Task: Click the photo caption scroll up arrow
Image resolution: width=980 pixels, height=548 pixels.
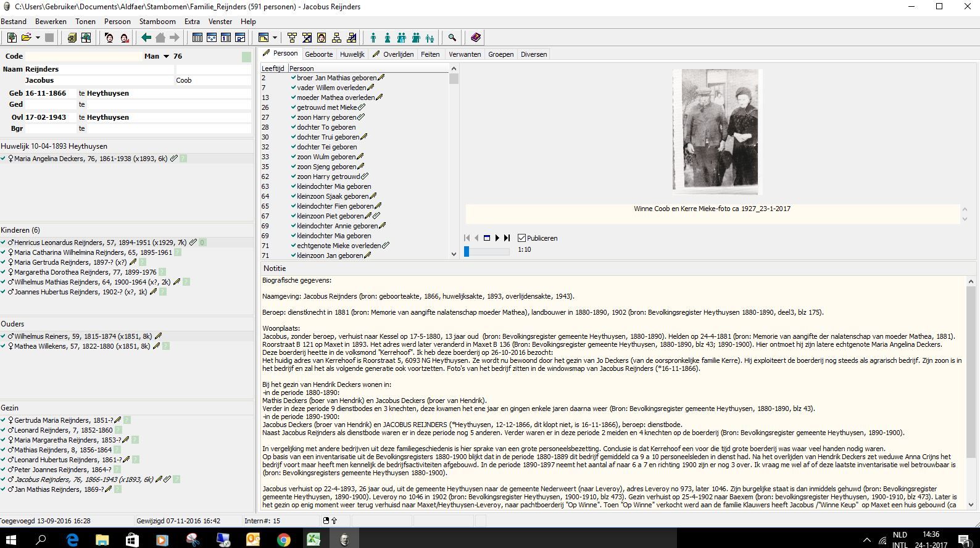Action: (965, 209)
